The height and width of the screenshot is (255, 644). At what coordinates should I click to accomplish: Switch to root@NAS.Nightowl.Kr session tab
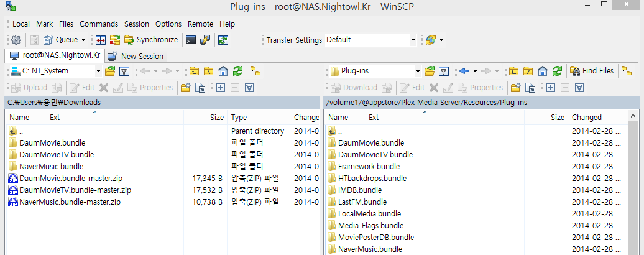click(55, 55)
